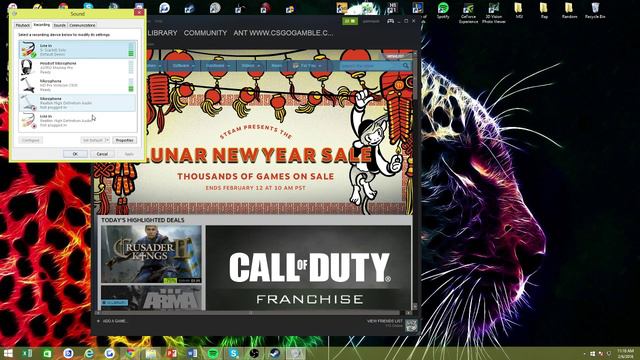The width and height of the screenshot is (640, 360).
Task: Open Crusader Kings II deal thumbnail
Action: pos(151,254)
